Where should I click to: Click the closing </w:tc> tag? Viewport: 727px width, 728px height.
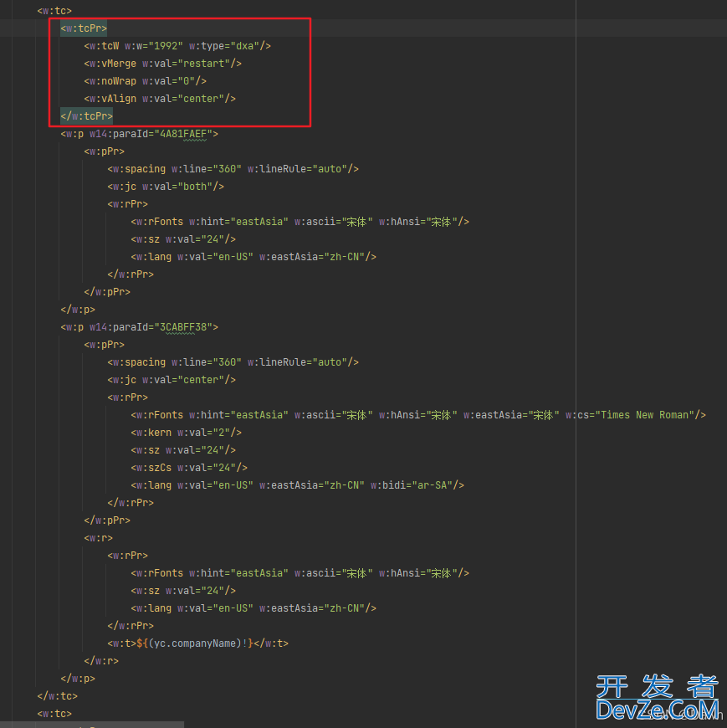point(57,696)
